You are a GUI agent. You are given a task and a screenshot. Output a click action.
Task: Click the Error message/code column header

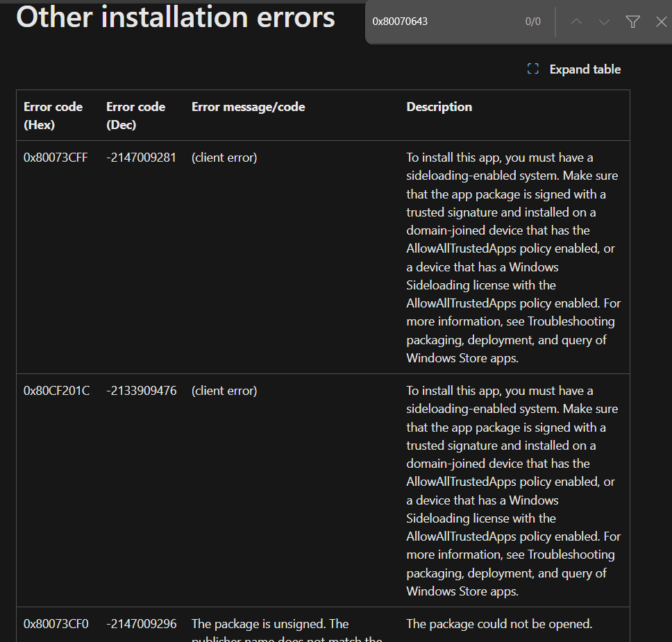click(248, 107)
